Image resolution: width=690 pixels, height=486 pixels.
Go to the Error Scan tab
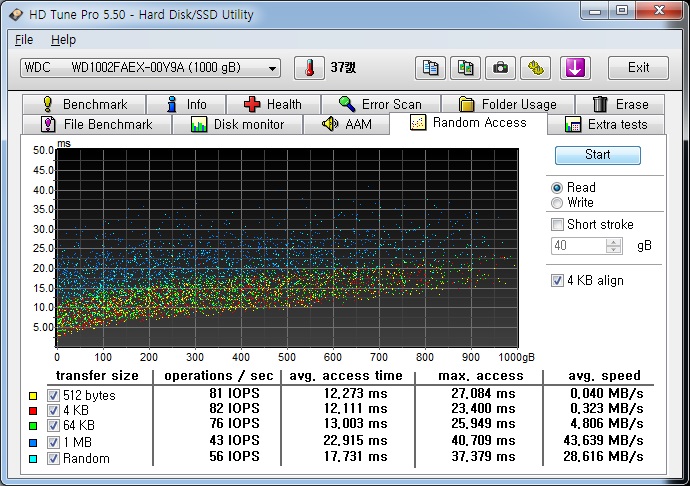click(x=381, y=104)
